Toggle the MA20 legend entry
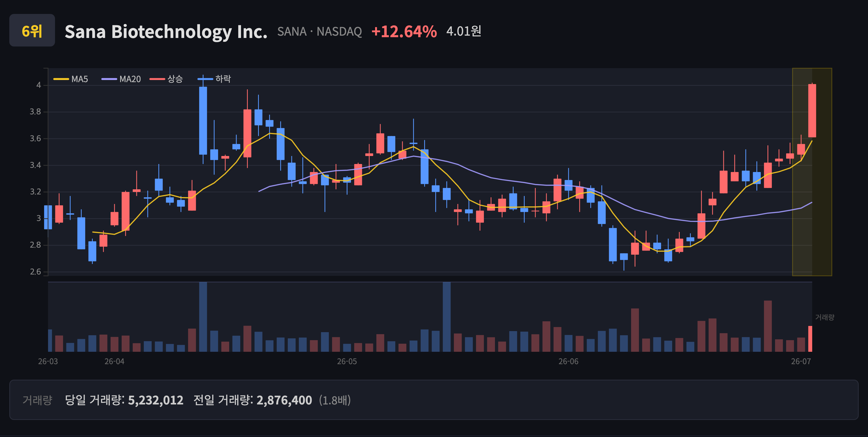868x437 pixels. pyautogui.click(x=121, y=79)
